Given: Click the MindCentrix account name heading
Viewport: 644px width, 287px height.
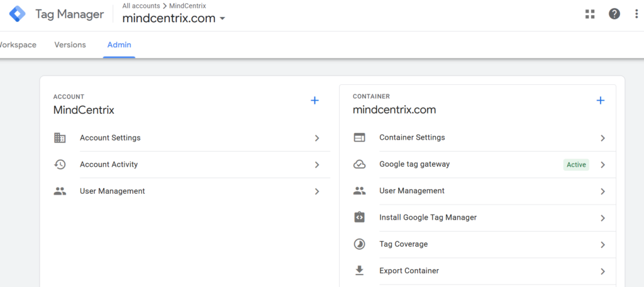Looking at the screenshot, I should (x=84, y=110).
